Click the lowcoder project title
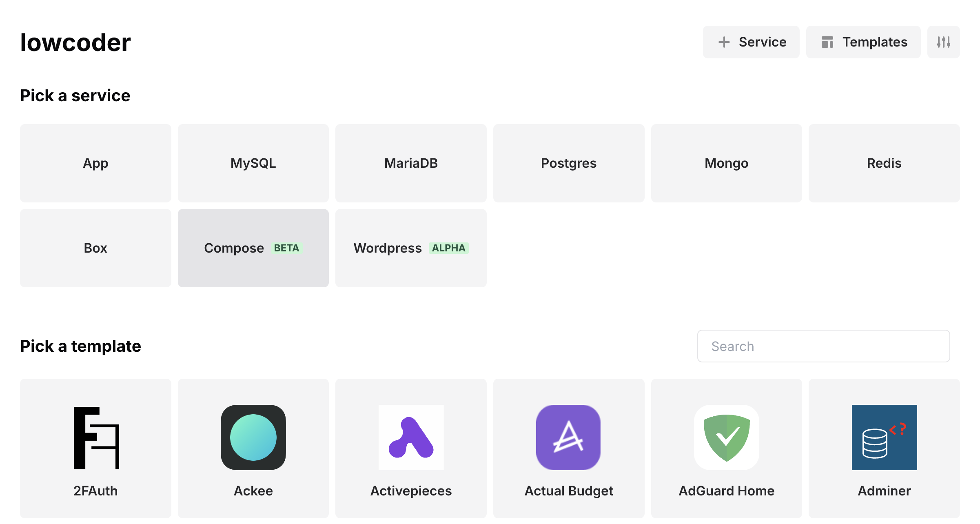The width and height of the screenshot is (980, 524). pyautogui.click(x=75, y=42)
